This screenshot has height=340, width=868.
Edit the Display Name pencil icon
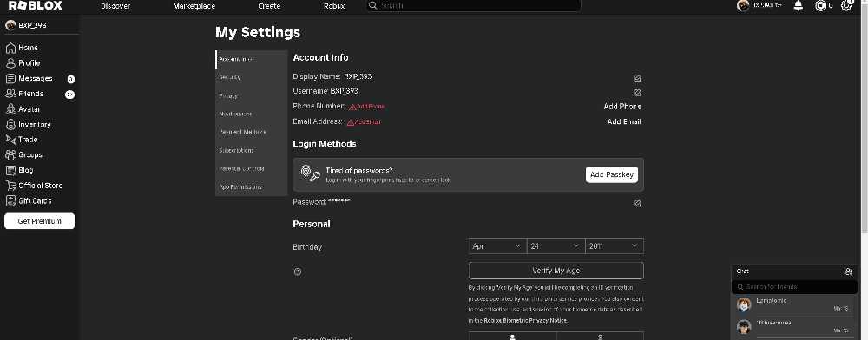click(637, 78)
